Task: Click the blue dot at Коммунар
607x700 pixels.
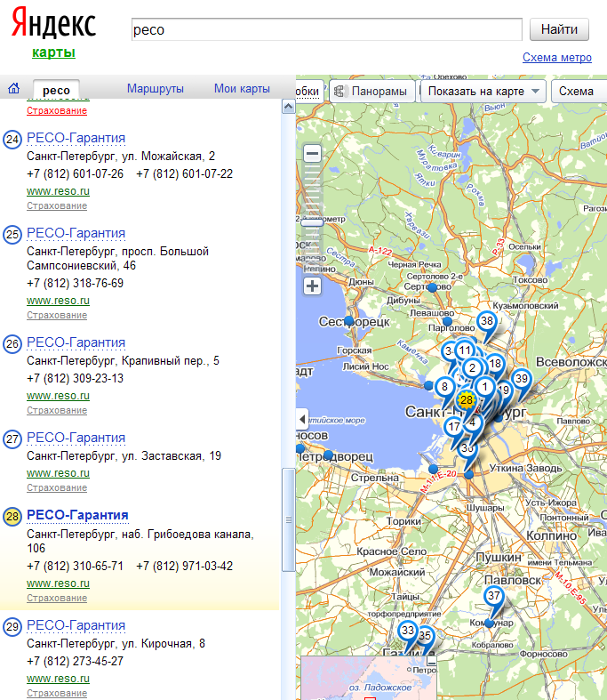Action: [x=490, y=623]
